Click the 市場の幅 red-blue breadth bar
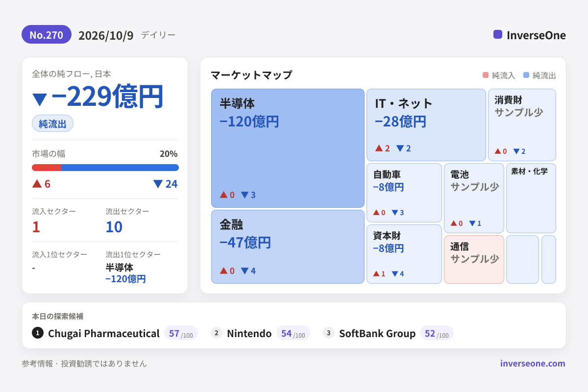This screenshot has height=392, width=588. point(105,168)
